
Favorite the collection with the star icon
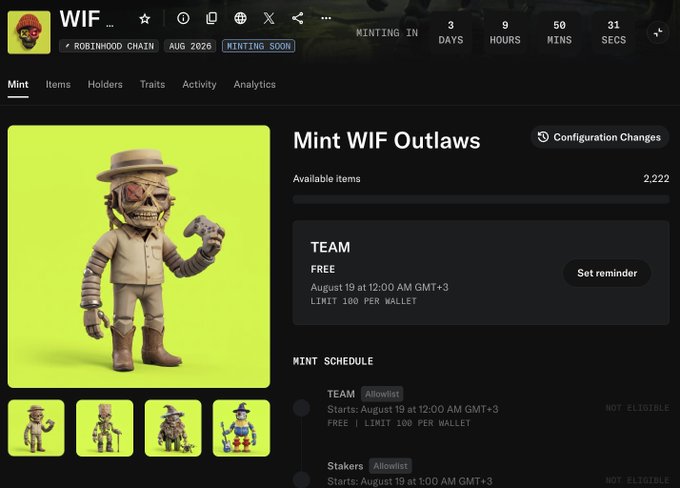144,19
